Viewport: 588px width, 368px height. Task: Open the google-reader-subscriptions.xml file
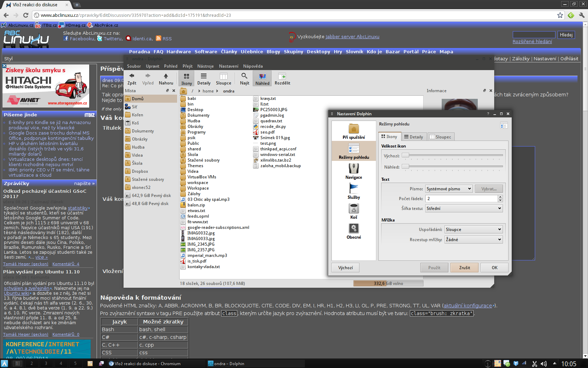pos(215,227)
